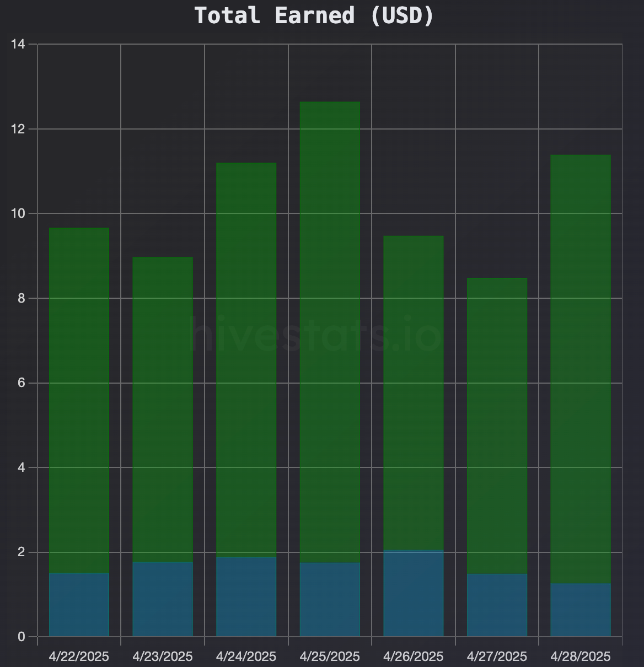Click the y-axis value 0

click(x=22, y=637)
